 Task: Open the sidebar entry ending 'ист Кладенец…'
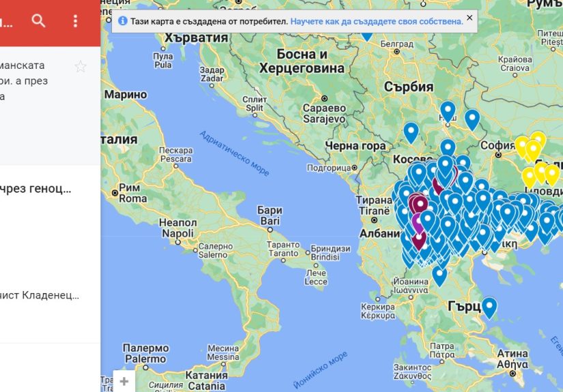pyautogui.click(x=41, y=295)
